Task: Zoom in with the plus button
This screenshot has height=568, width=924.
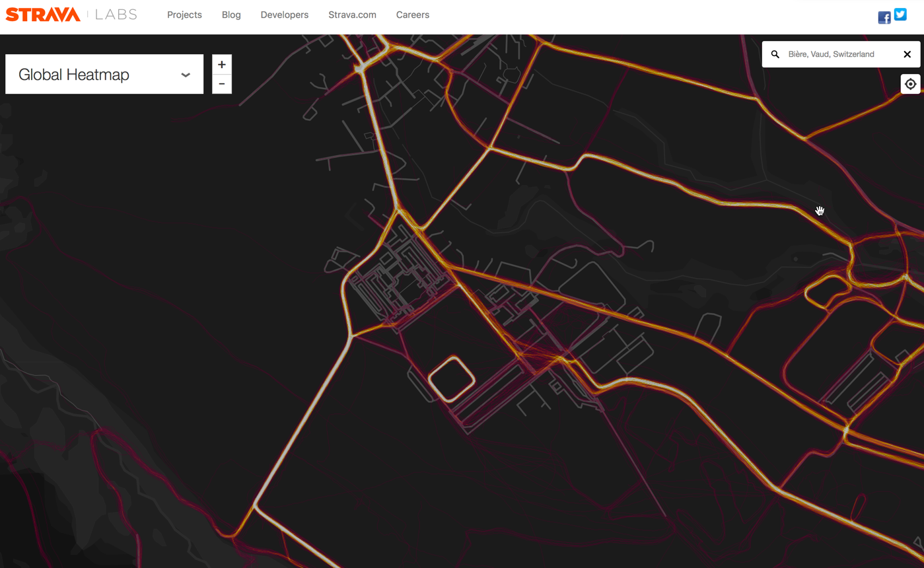Action: pyautogui.click(x=222, y=65)
